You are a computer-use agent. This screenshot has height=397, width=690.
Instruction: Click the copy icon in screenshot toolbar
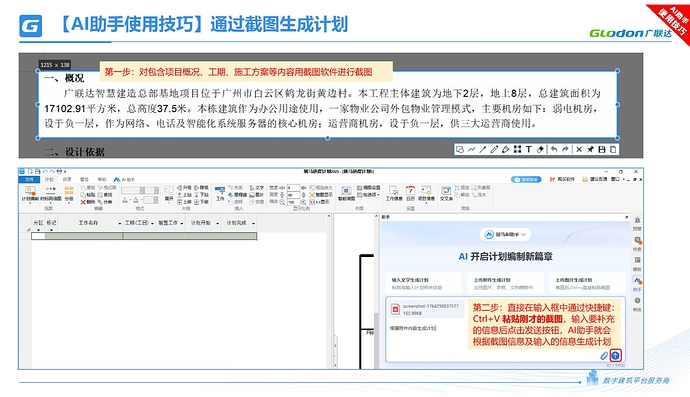[613, 150]
